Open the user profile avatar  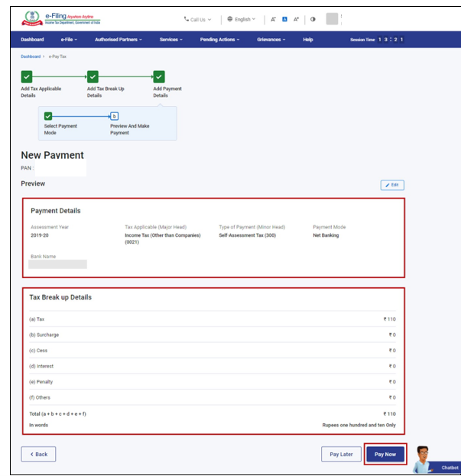click(x=332, y=19)
